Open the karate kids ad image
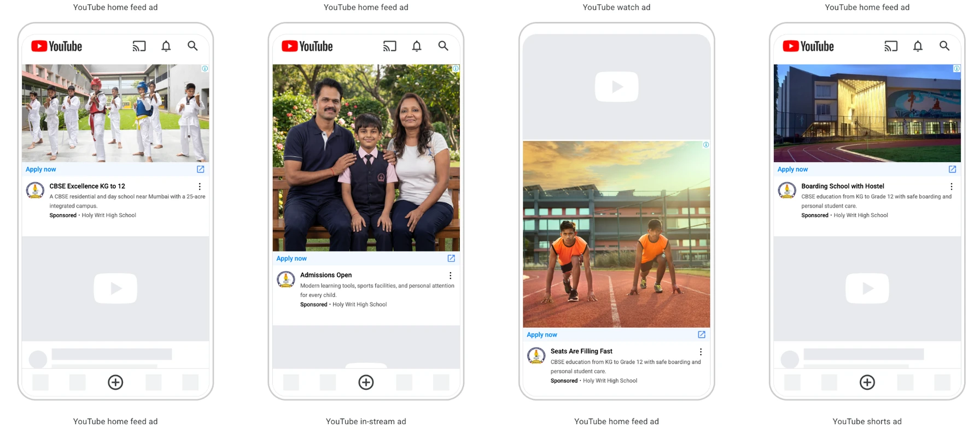980x428 pixels. coord(115,113)
